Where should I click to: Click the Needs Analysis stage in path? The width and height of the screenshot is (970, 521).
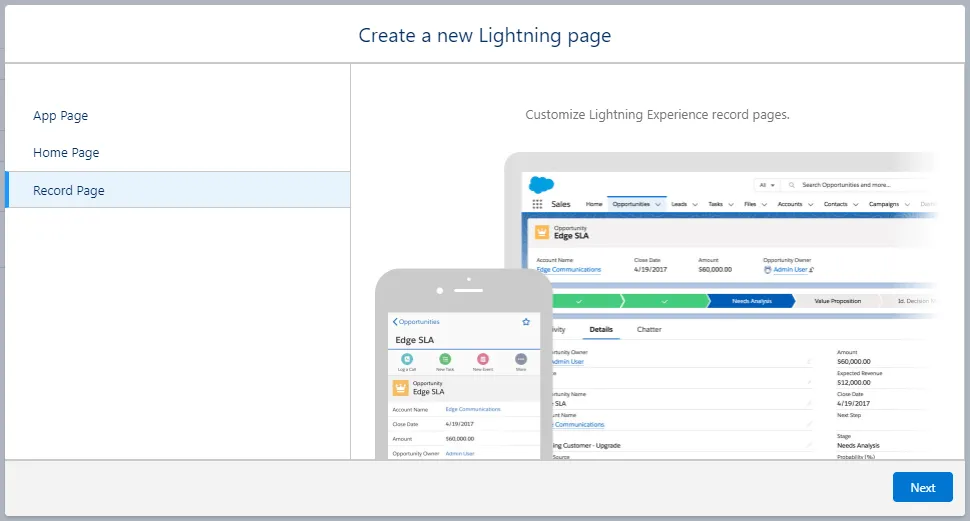click(x=751, y=300)
